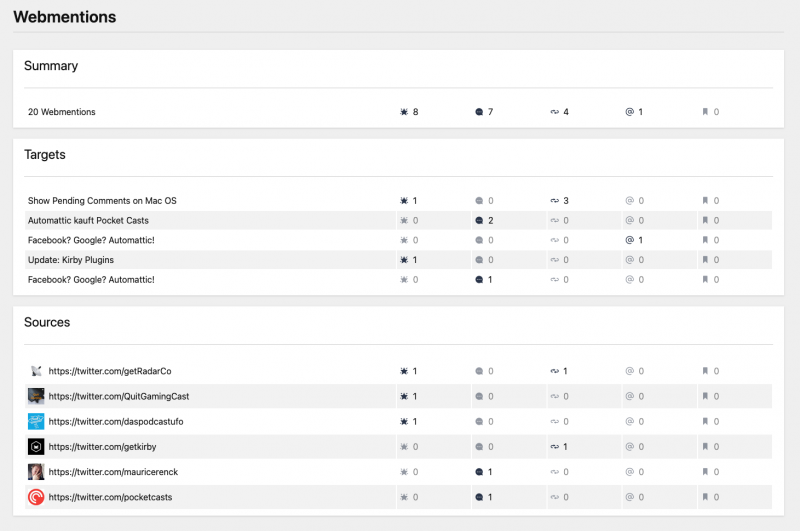The height and width of the screenshot is (531, 800).
Task: Click the replies count 7 in Summary
Action: [x=490, y=112]
